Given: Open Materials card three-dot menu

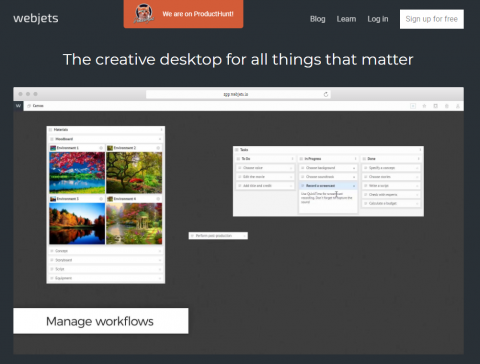Looking at the screenshot, I should point(161,130).
